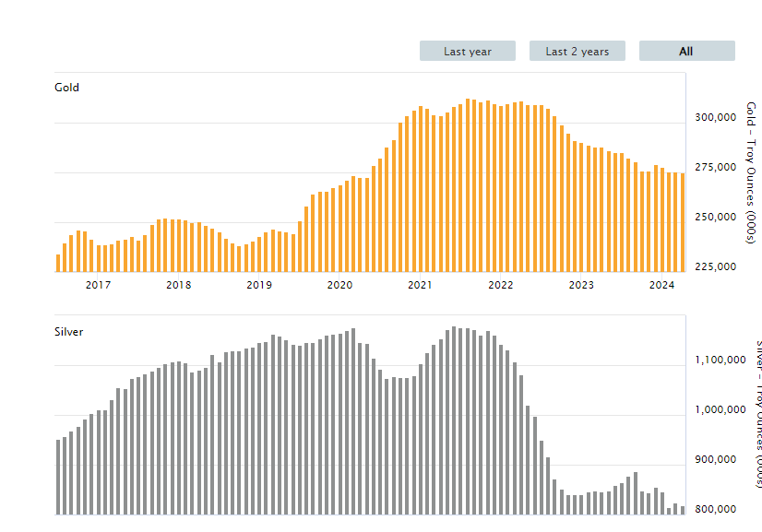Screen dimensions: 762x532
Task: Click the 300,000 tick on the Gold axis
Action: [x=715, y=118]
